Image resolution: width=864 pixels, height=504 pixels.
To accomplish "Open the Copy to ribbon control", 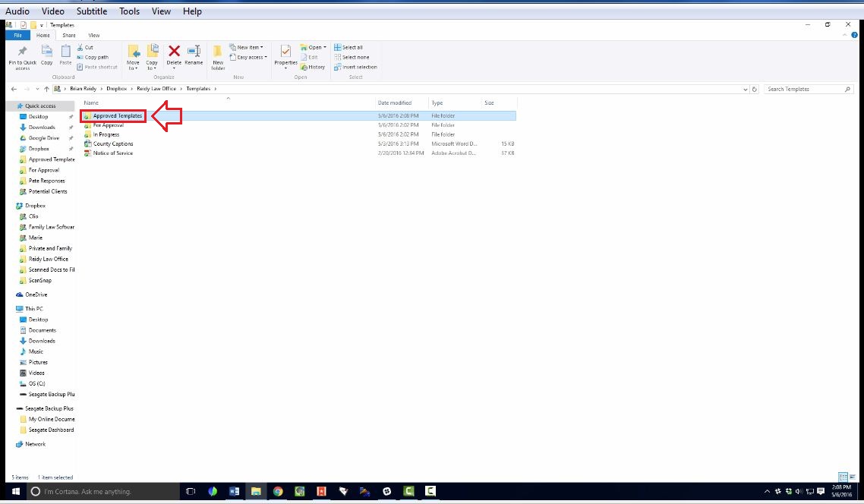I will point(152,57).
